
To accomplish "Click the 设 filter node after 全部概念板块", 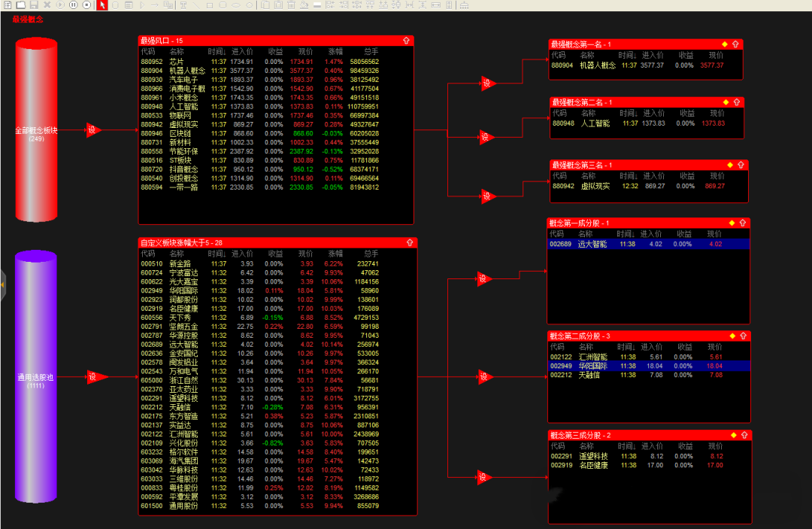I will click(92, 130).
